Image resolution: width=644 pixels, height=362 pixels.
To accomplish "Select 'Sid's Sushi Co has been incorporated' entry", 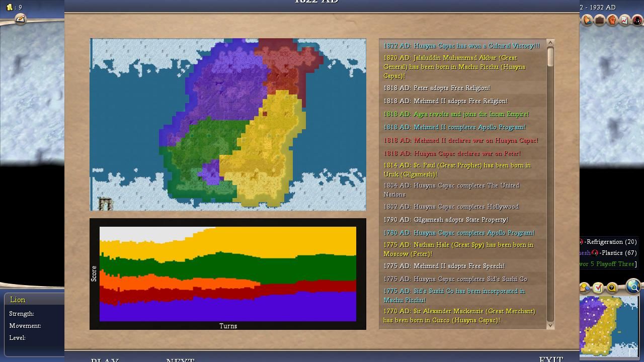I will [x=462, y=296].
